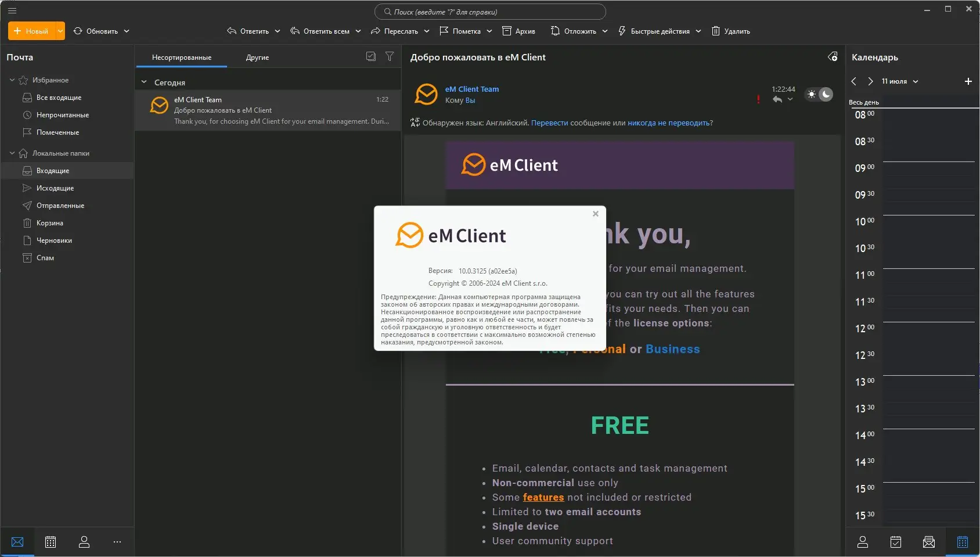
Task: Open Быстрые действия quick actions
Action: [654, 31]
